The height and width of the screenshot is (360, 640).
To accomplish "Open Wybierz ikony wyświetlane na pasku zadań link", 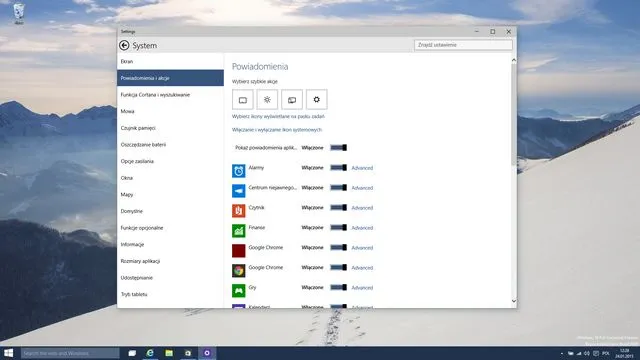I will 278,116.
